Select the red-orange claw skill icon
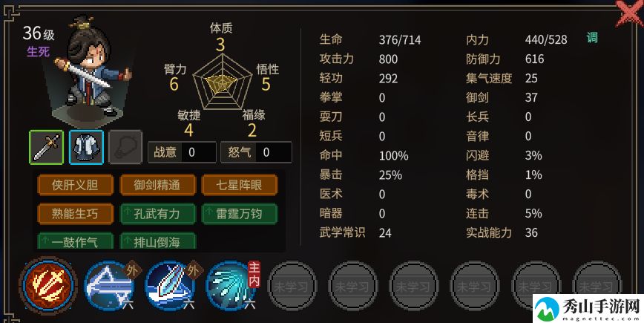This screenshot has width=644, height=323. click(48, 285)
